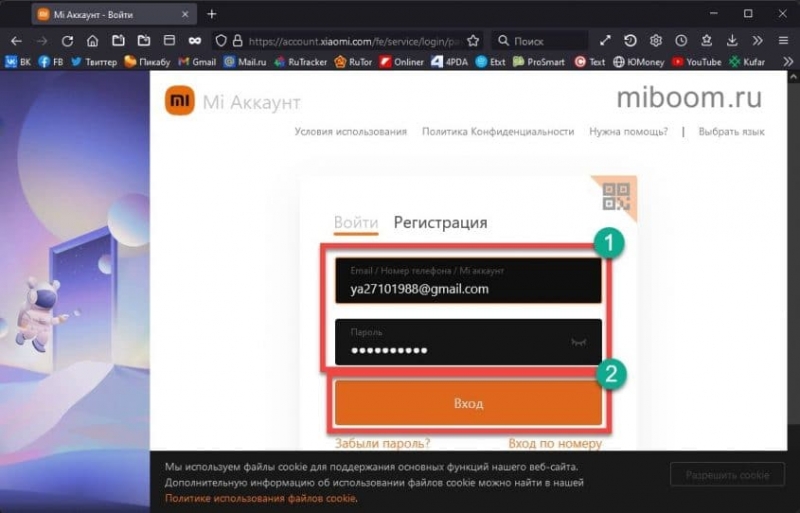Screen dimensions: 800x513
Task: Open the history clock icon in toolbar
Action: [x=681, y=41]
